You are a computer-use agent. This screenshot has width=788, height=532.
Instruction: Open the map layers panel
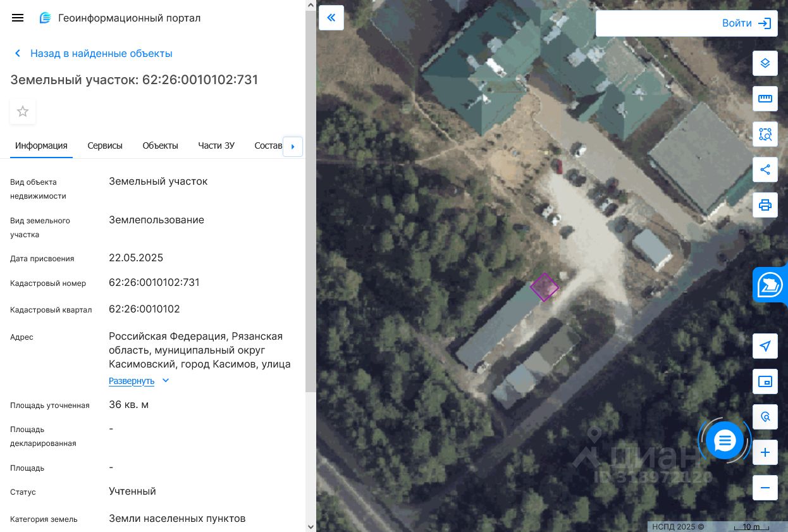click(x=765, y=63)
